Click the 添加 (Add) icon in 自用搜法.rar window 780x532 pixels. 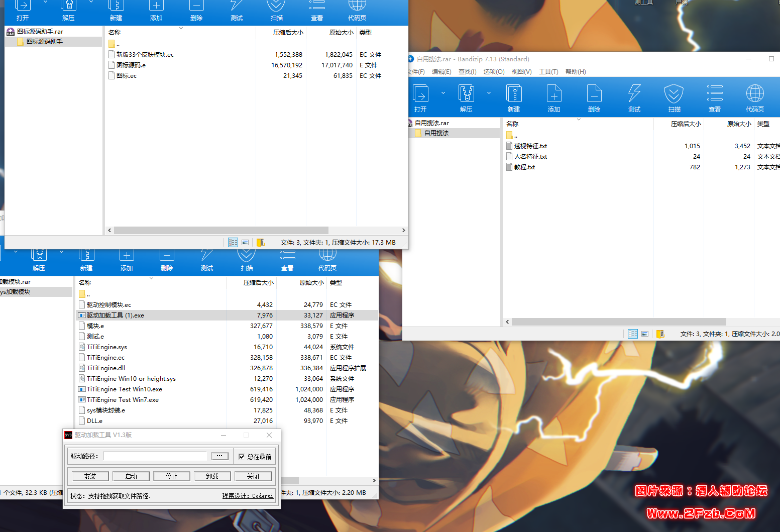(553, 97)
